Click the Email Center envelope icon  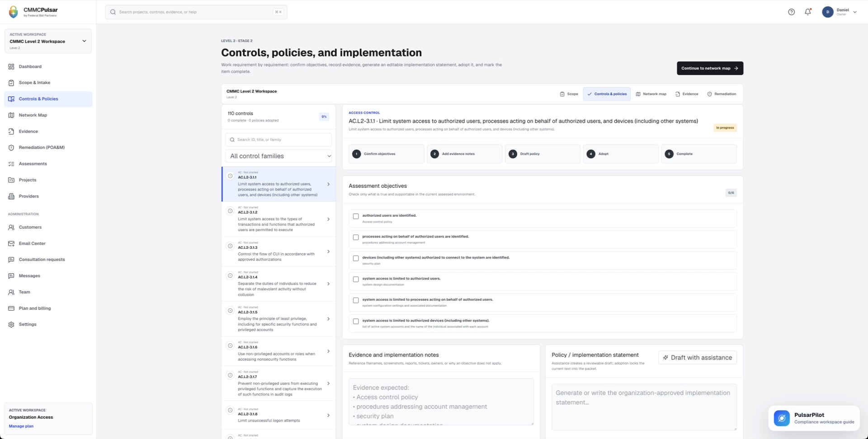point(11,243)
